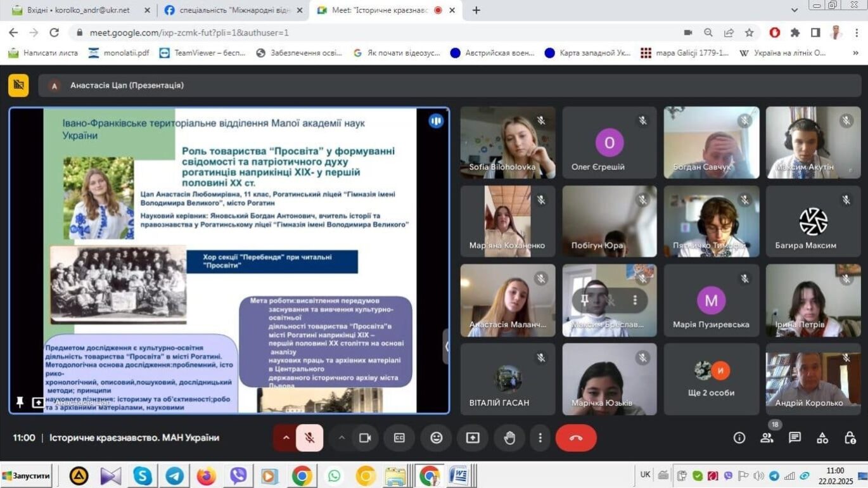This screenshot has height=488, width=868.
Task: Toggle the camera on or off
Action: [365, 438]
